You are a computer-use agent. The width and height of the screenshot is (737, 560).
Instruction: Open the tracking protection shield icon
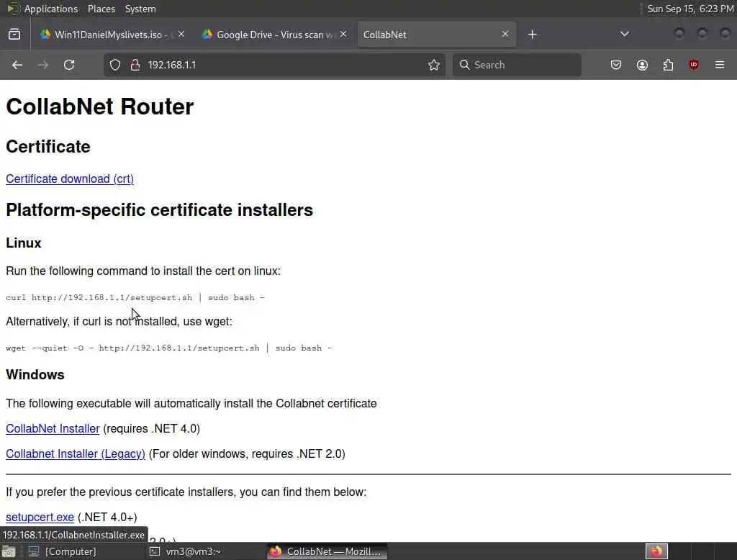coord(115,65)
